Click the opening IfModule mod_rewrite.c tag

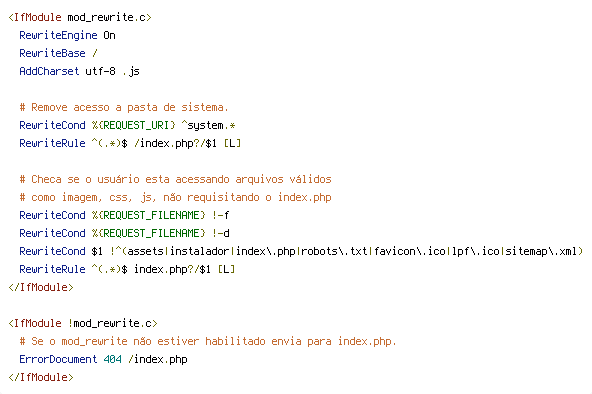tap(80, 17)
